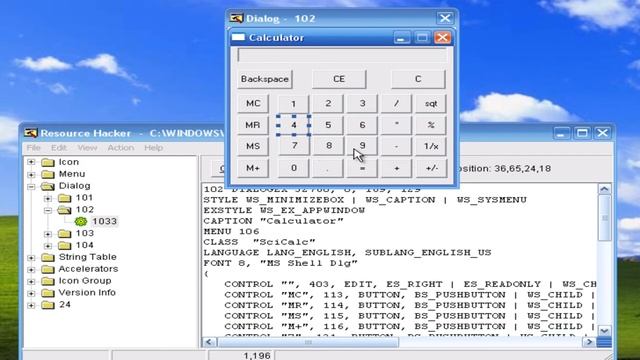The height and width of the screenshot is (360, 640).
Task: Expand the 103 dialog tree node
Action: [x=48, y=234]
